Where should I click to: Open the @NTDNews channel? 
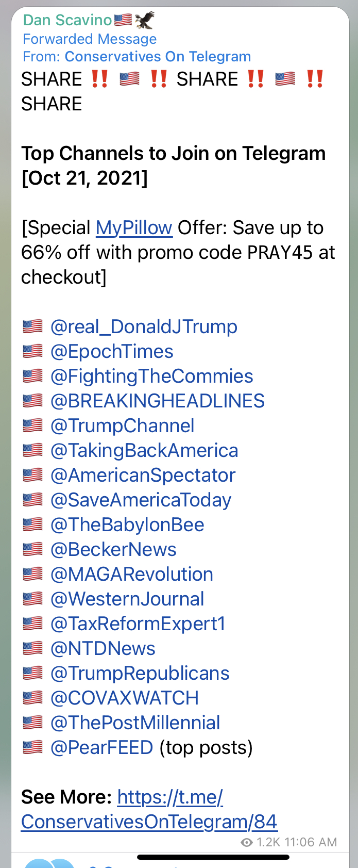tap(103, 649)
